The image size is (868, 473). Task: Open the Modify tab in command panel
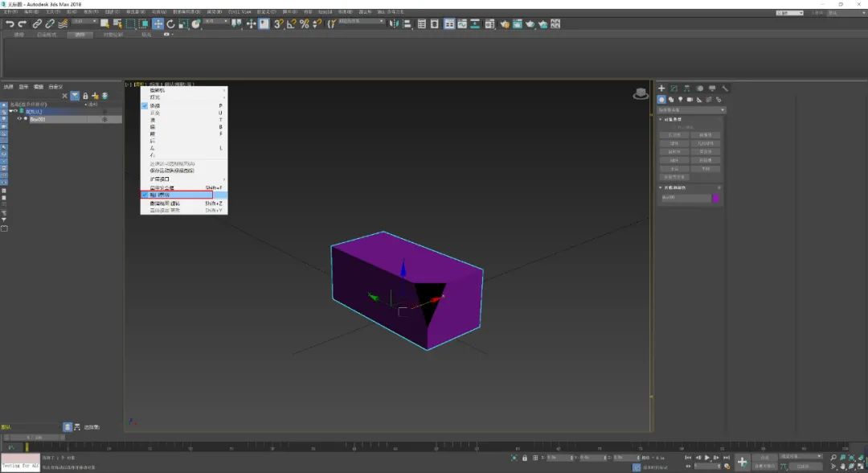674,88
